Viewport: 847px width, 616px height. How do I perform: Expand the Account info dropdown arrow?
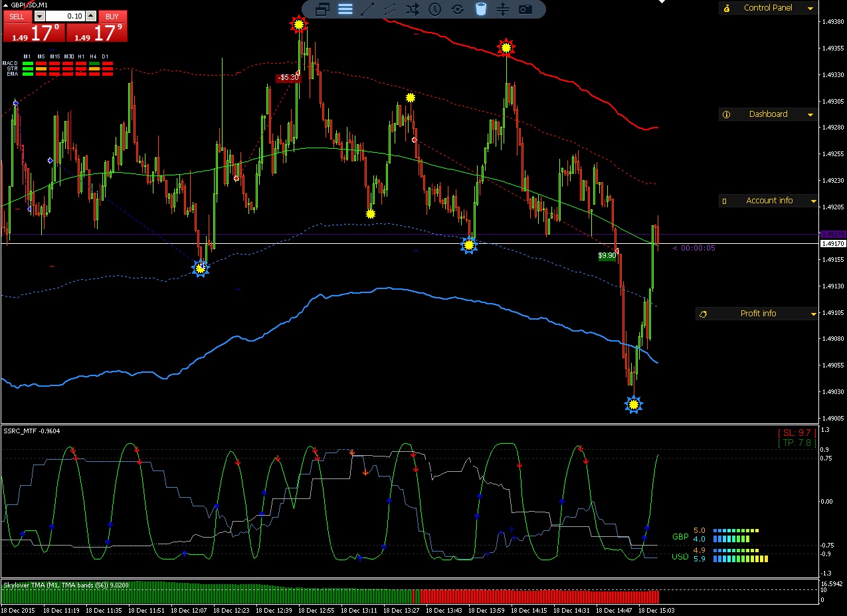(x=813, y=201)
